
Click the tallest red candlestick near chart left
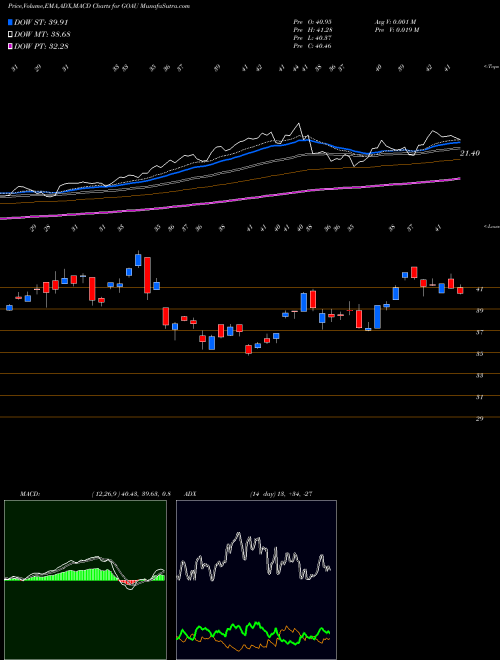147,275
